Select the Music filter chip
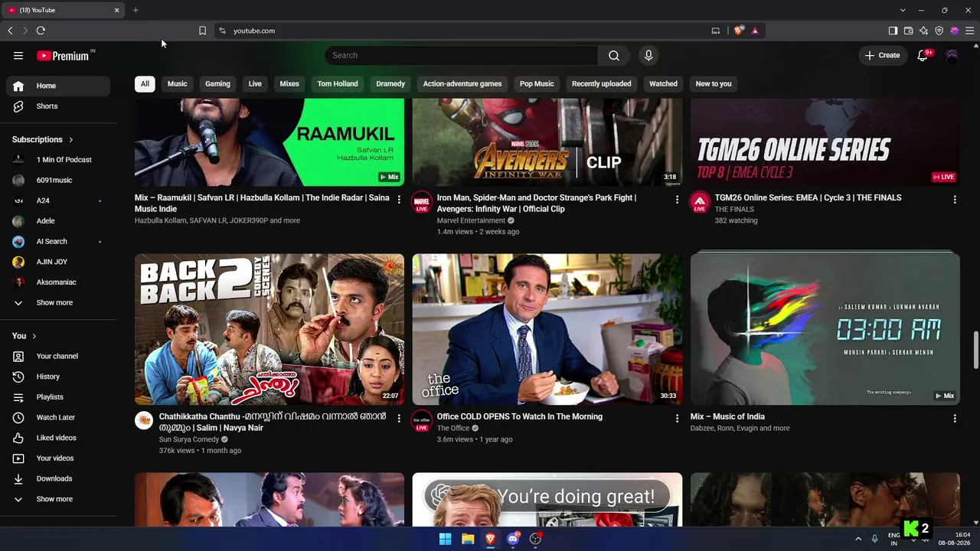This screenshot has width=980, height=551. (x=177, y=84)
